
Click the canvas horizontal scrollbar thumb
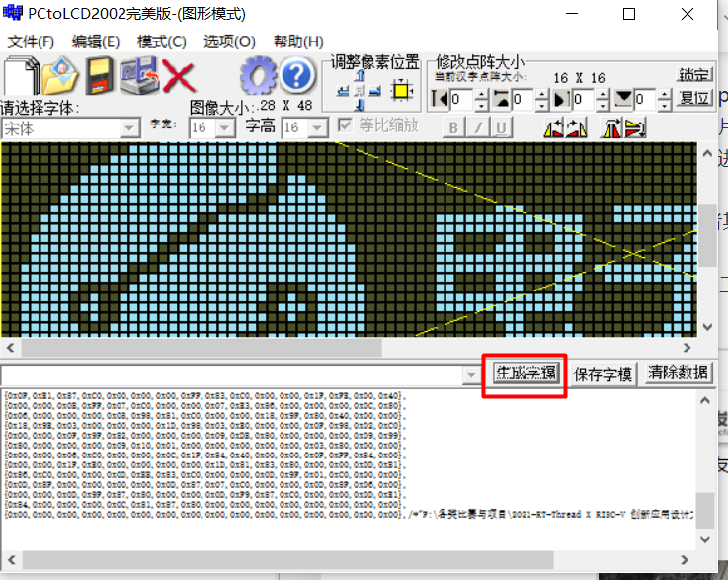pos(202,348)
